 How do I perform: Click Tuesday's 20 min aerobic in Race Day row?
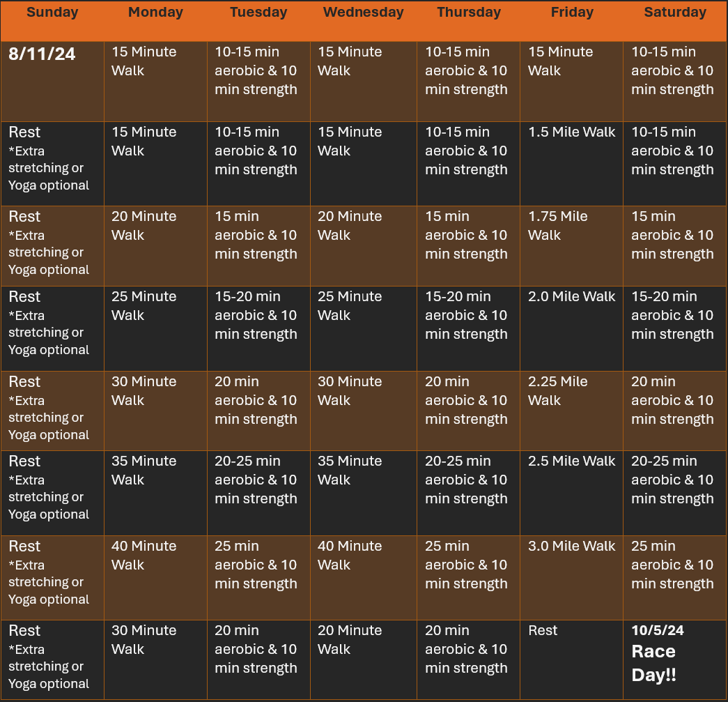click(x=258, y=659)
